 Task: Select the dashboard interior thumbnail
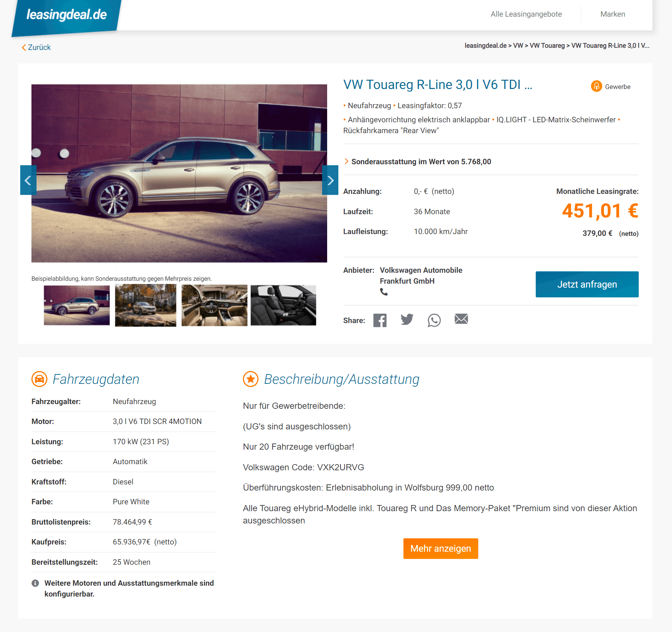[x=214, y=305]
